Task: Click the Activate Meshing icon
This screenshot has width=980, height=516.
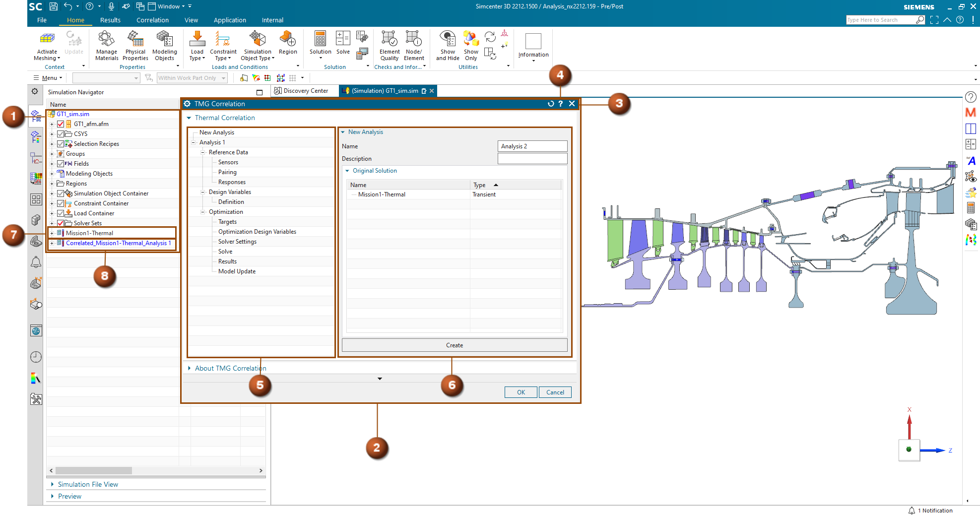Action: tap(47, 39)
